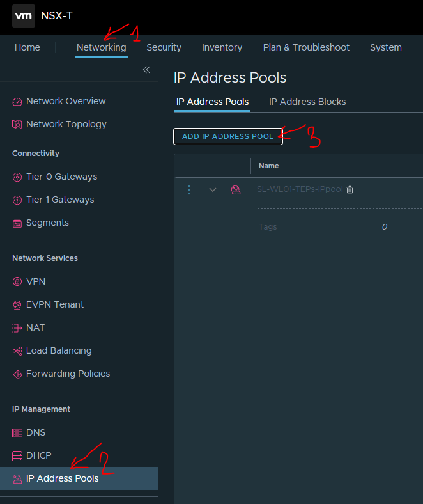Click the IP Address Pools page title

[x=230, y=78]
